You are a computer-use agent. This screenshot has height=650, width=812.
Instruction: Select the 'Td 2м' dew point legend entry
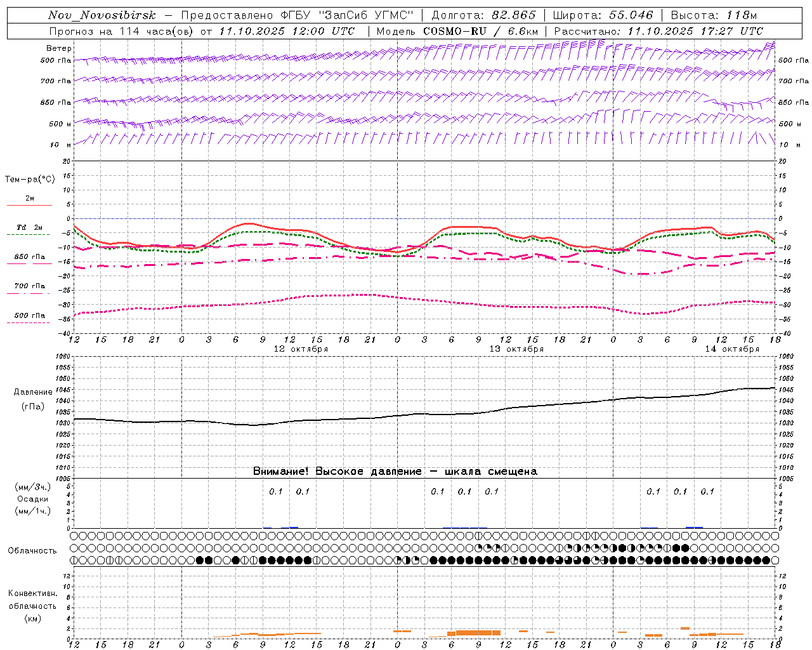[30, 227]
